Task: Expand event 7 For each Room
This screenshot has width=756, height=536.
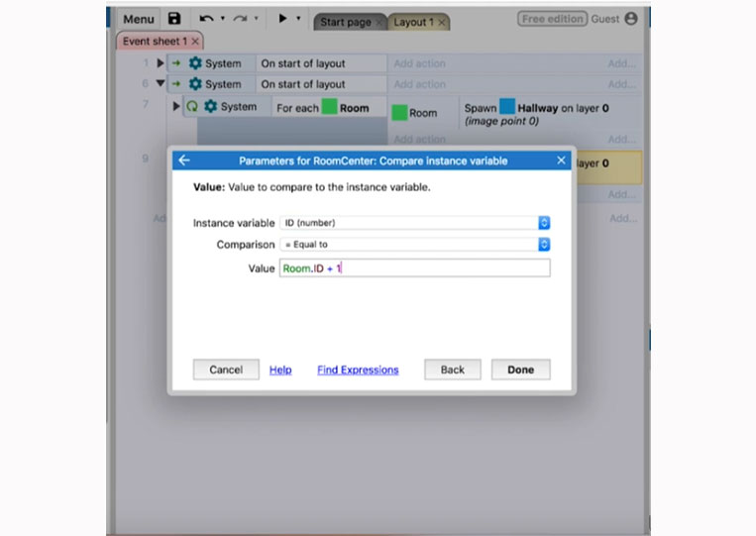Action: (176, 106)
